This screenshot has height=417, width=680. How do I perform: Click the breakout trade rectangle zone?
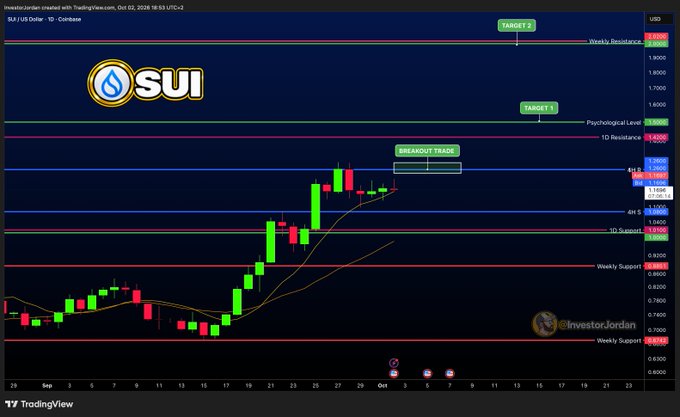(x=427, y=168)
